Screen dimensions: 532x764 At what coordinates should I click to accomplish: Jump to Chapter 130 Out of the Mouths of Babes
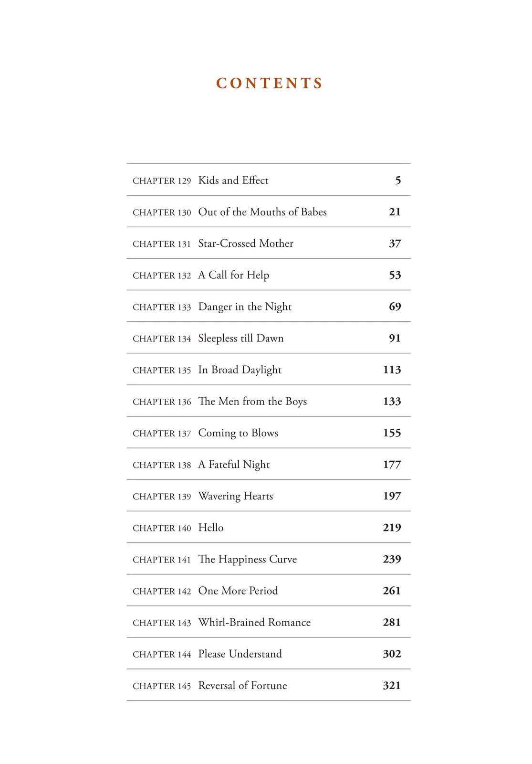click(269, 212)
